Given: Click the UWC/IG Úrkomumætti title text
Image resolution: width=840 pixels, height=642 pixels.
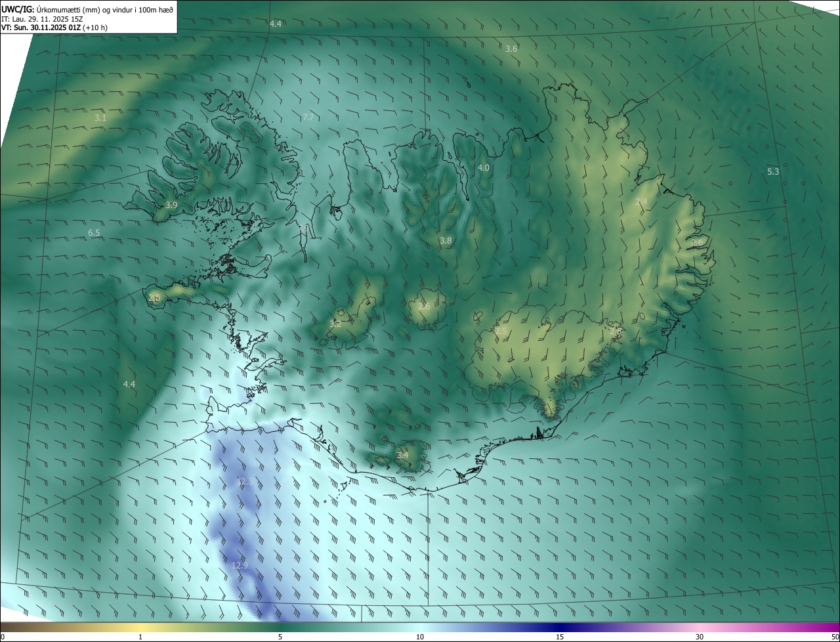Looking at the screenshot, I should click(87, 9).
